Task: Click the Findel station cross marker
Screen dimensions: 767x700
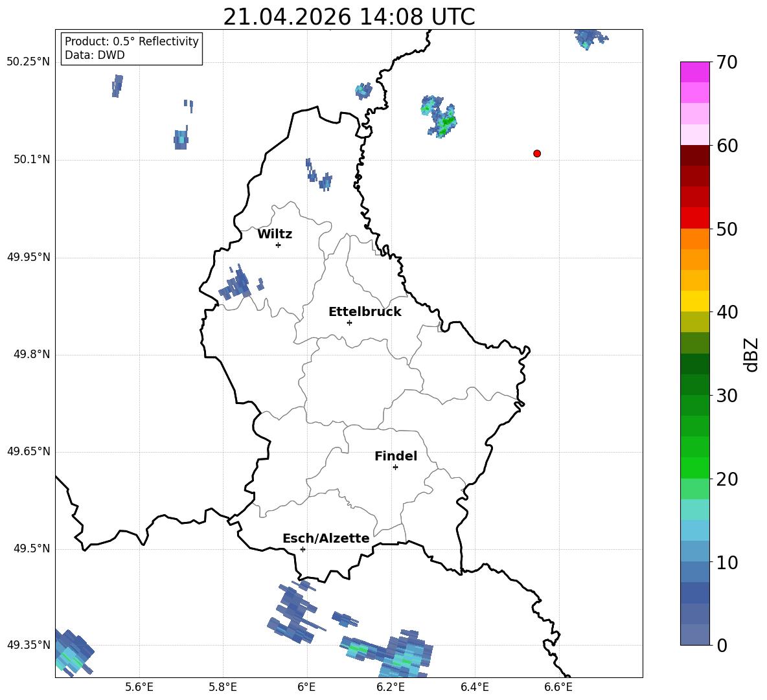Action: pos(395,468)
